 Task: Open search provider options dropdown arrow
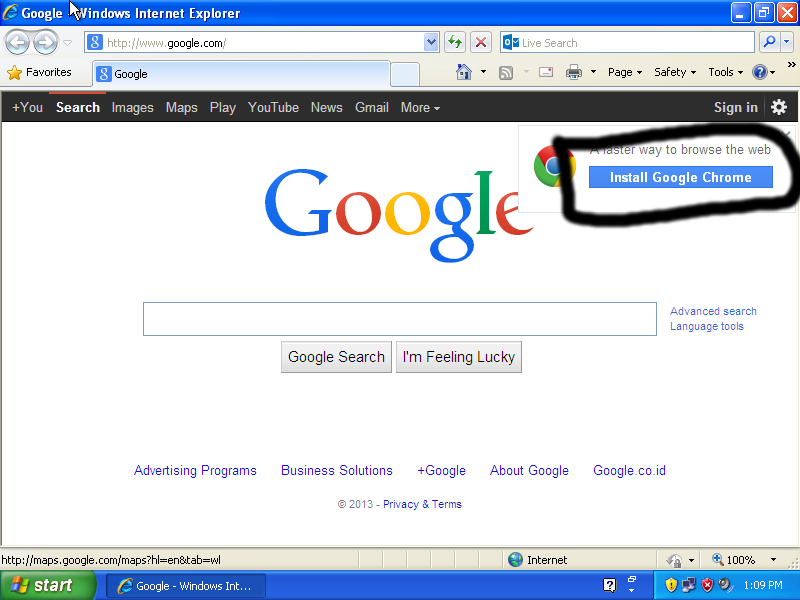pos(786,42)
